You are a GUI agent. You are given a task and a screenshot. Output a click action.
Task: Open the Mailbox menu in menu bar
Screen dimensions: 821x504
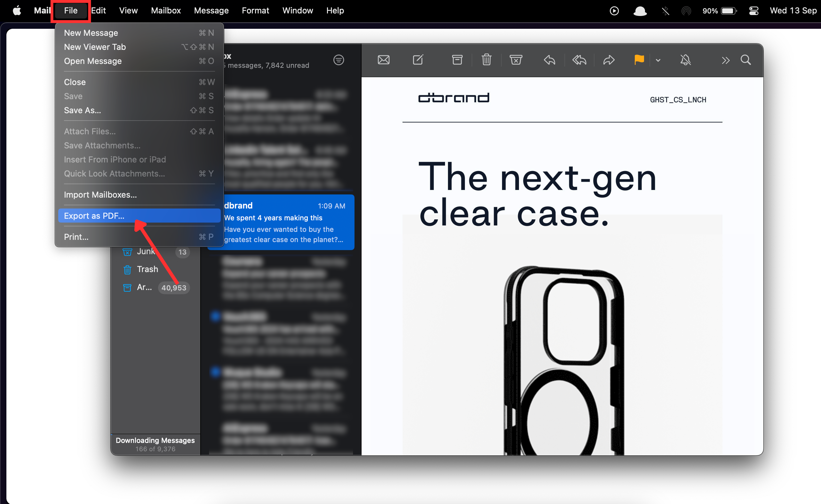tap(166, 10)
